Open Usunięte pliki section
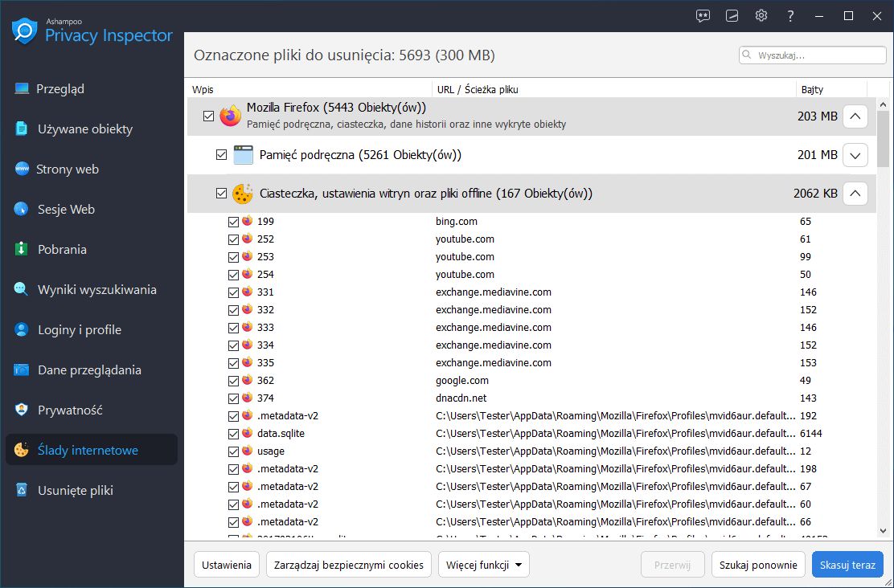Image resolution: width=894 pixels, height=588 pixels. click(x=91, y=490)
